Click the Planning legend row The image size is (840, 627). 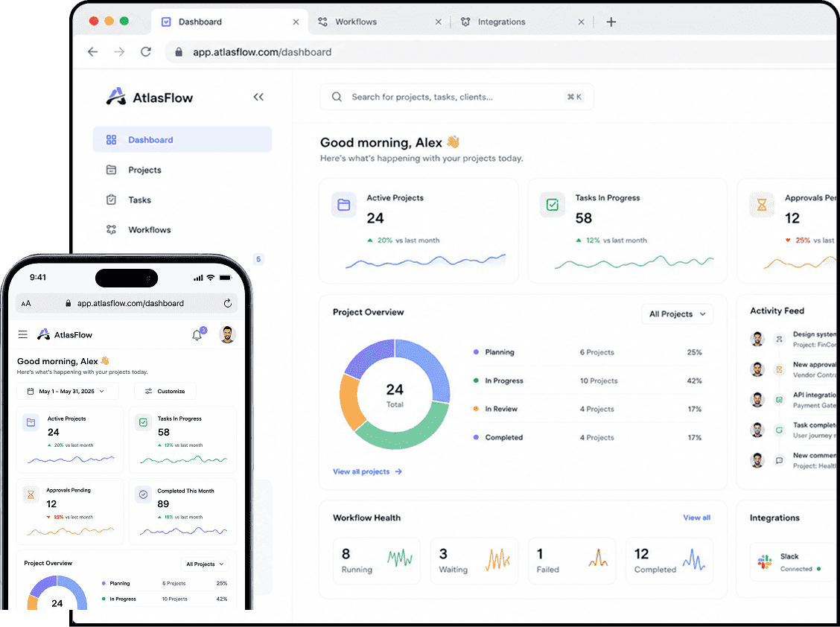point(588,352)
